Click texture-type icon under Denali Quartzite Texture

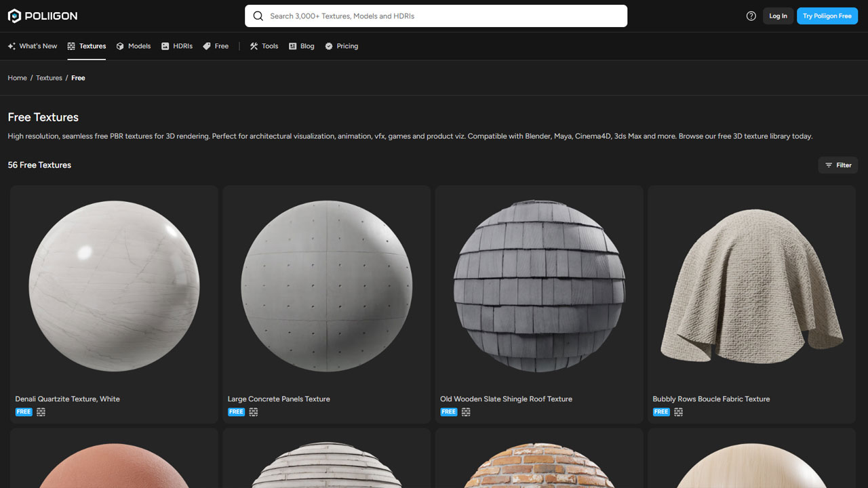(x=41, y=412)
